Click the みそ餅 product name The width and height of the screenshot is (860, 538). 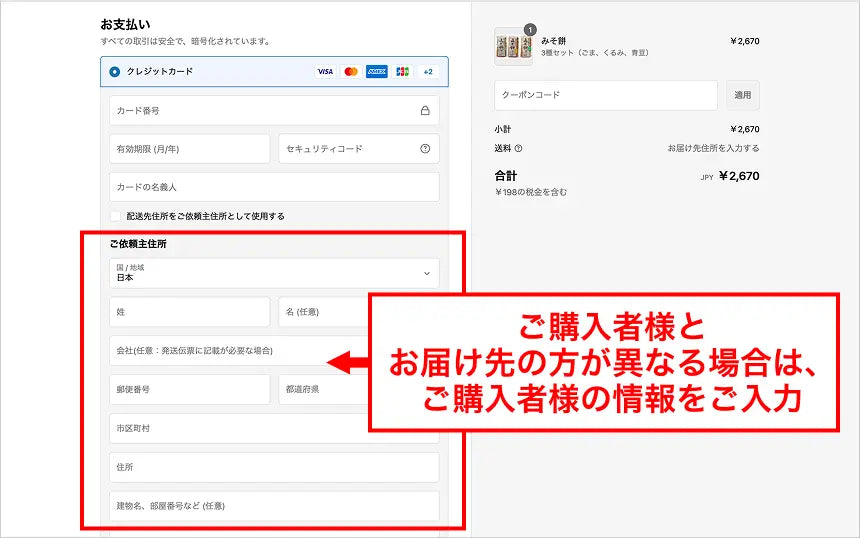553,41
